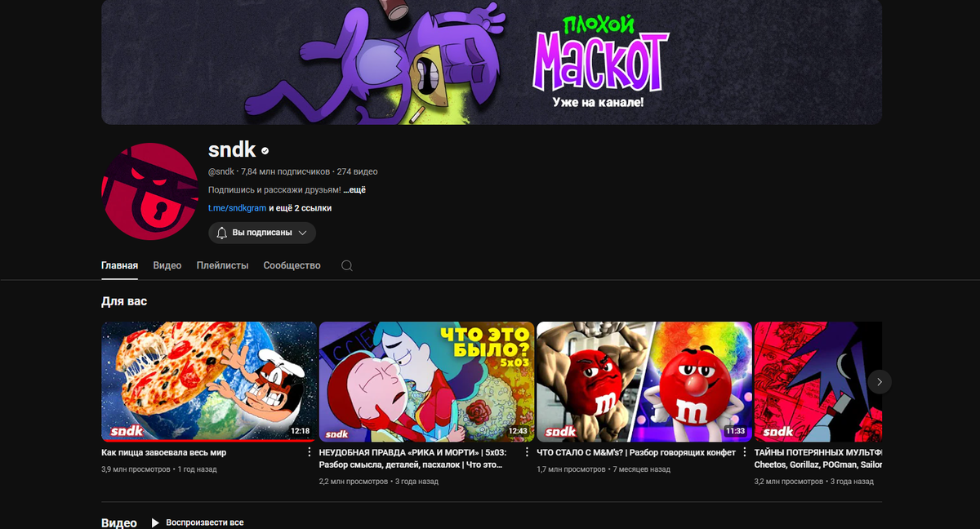Open the ЧТО СТАЛО С M&M's? title

636,452
